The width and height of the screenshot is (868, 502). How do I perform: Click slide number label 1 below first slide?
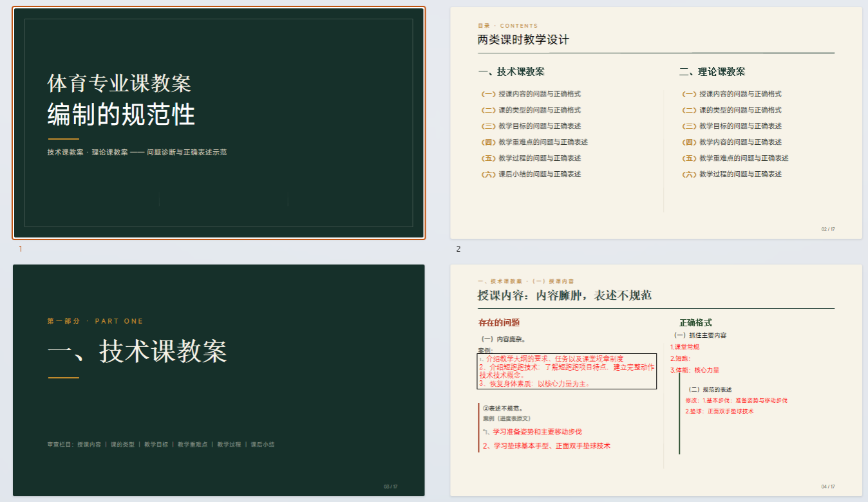(20, 249)
